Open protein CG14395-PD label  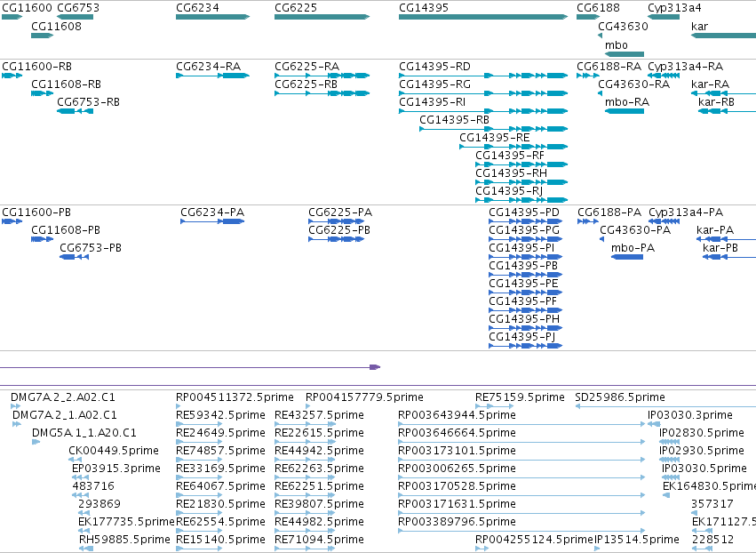point(524,212)
